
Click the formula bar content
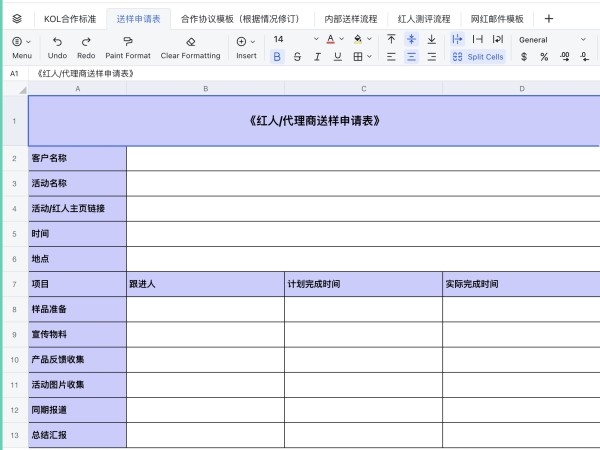click(85, 73)
